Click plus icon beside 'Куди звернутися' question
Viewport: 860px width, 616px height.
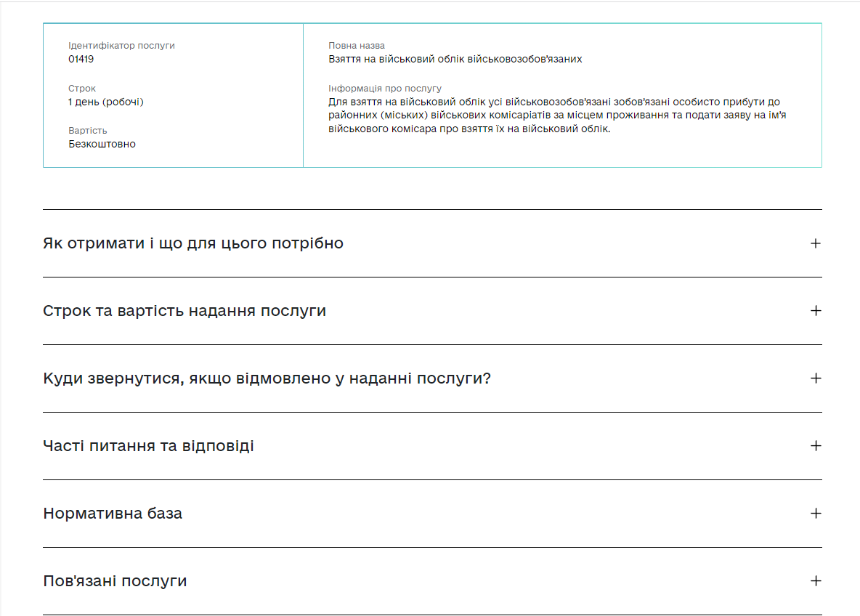(816, 378)
